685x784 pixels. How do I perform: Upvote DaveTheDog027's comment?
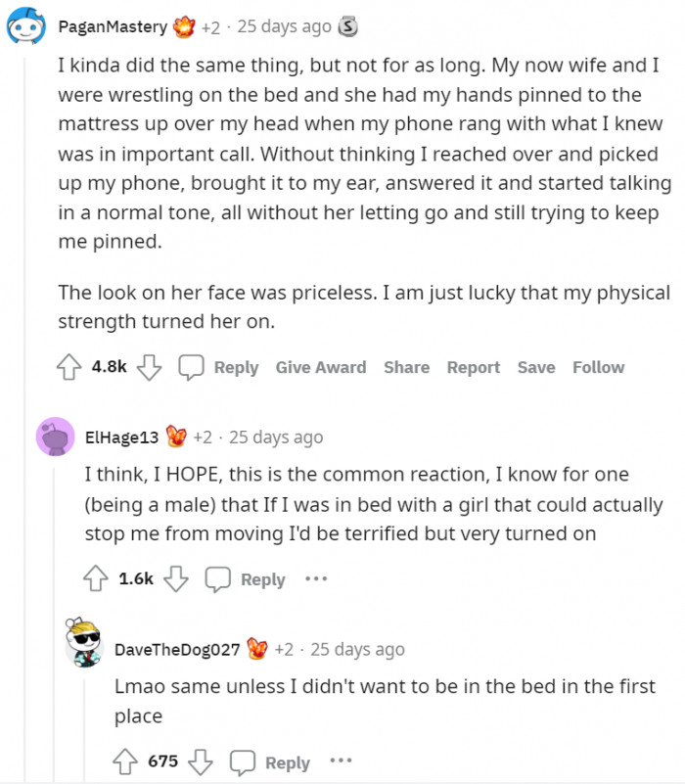tap(124, 762)
